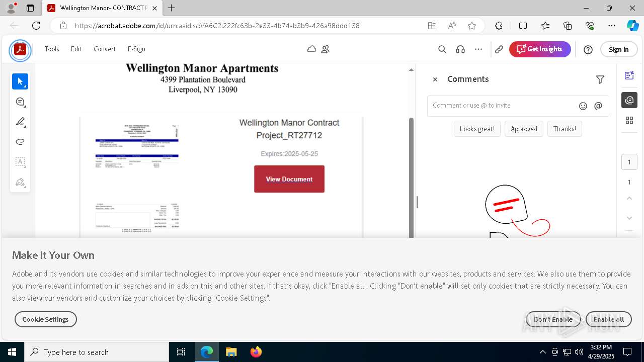Add page to favorites star

click(x=472, y=26)
